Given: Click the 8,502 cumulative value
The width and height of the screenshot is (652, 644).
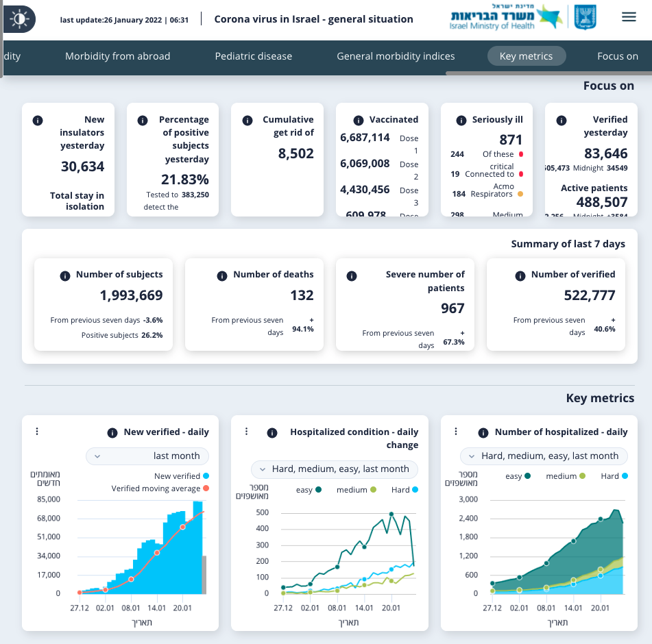Looking at the screenshot, I should 296,153.
